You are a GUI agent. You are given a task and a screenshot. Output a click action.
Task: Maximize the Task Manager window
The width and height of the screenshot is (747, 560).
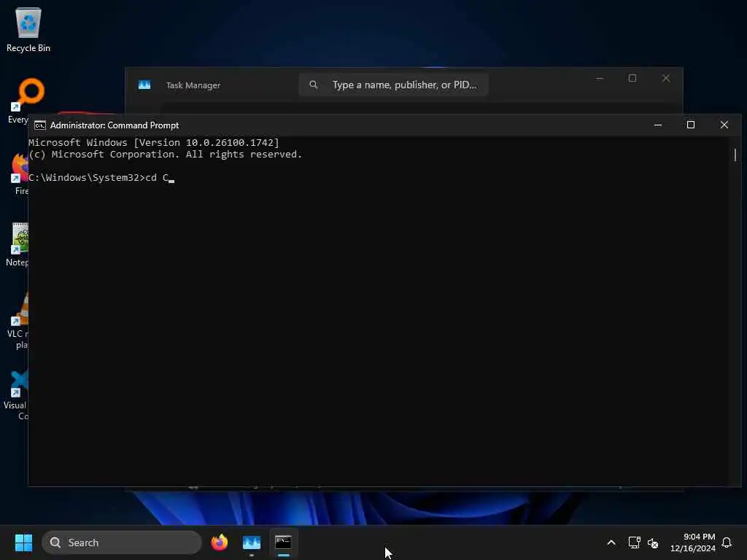[632, 79]
